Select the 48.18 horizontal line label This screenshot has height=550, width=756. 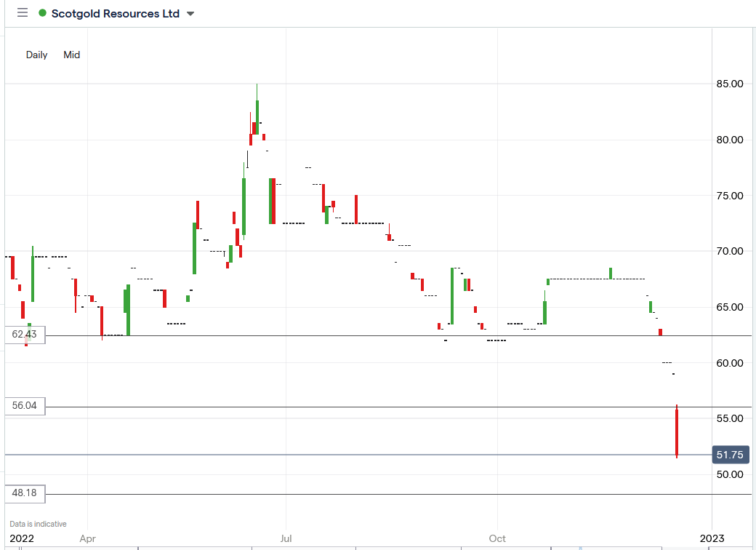25,493
